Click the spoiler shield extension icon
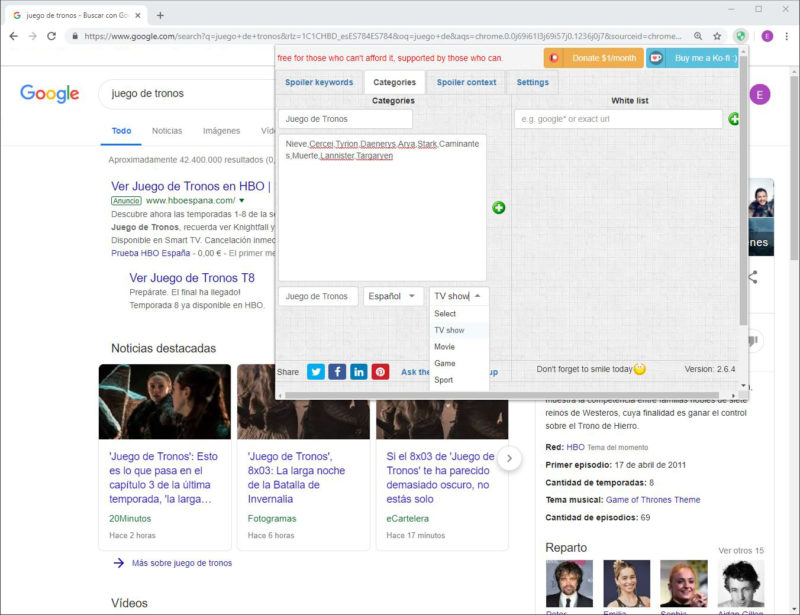This screenshot has height=615, width=800. (741, 36)
